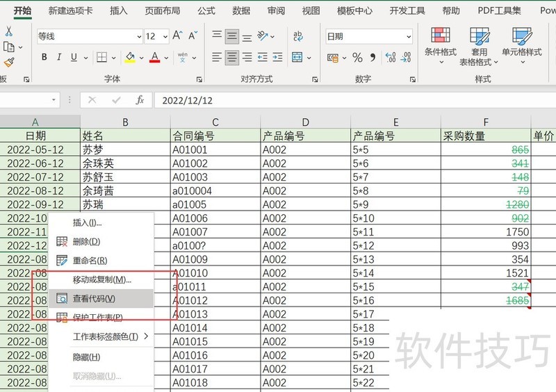This screenshot has height=392, width=556.
Task: Click the Wrap Text icon
Action: [298, 36]
